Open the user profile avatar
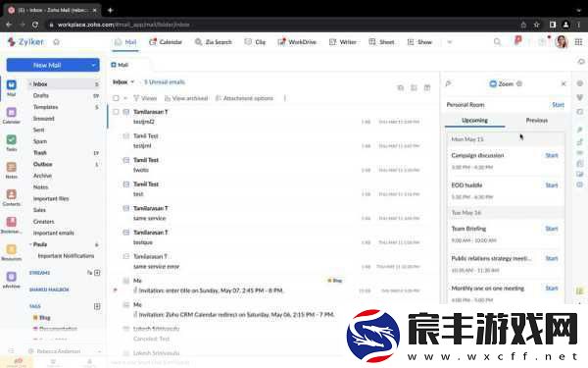The width and height of the screenshot is (588, 368). [562, 41]
